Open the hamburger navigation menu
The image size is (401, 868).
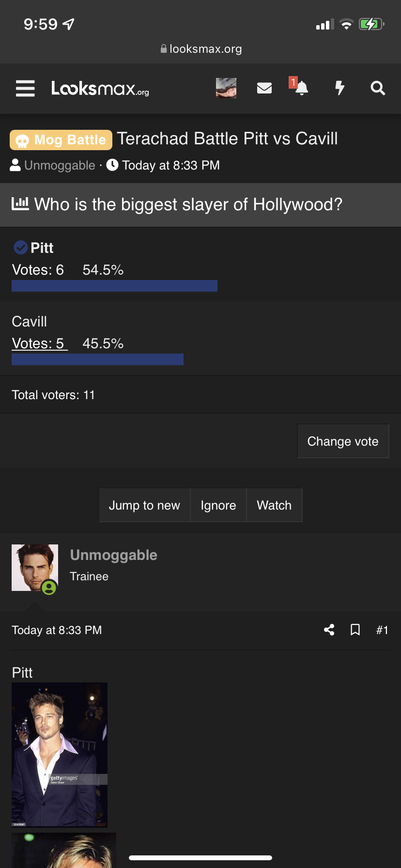[25, 88]
